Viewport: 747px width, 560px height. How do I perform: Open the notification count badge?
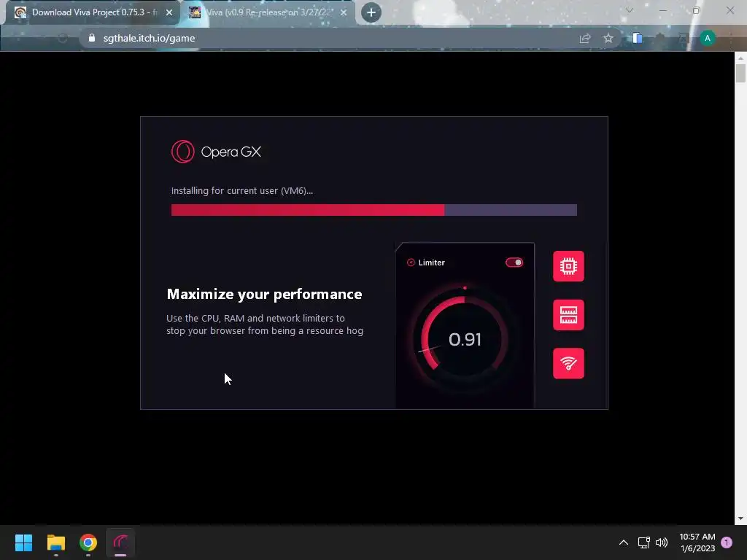pyautogui.click(x=727, y=542)
